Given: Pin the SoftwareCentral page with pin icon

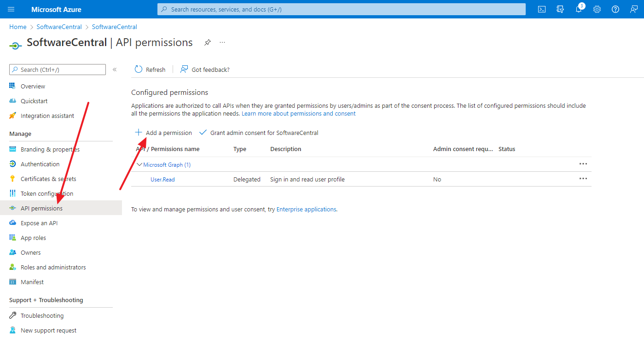Looking at the screenshot, I should click(x=208, y=42).
